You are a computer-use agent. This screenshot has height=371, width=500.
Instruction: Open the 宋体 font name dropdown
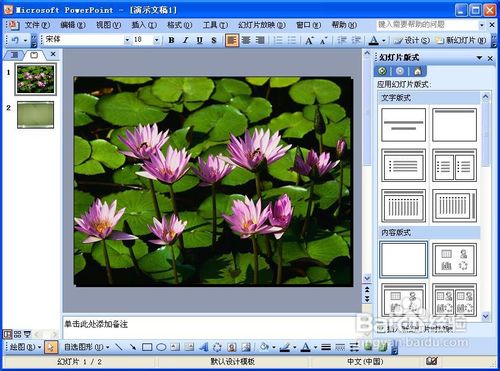127,40
